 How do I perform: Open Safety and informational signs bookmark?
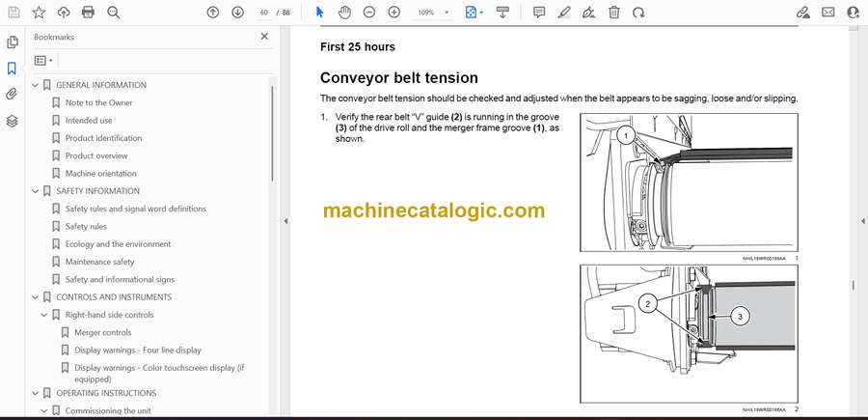tap(120, 280)
